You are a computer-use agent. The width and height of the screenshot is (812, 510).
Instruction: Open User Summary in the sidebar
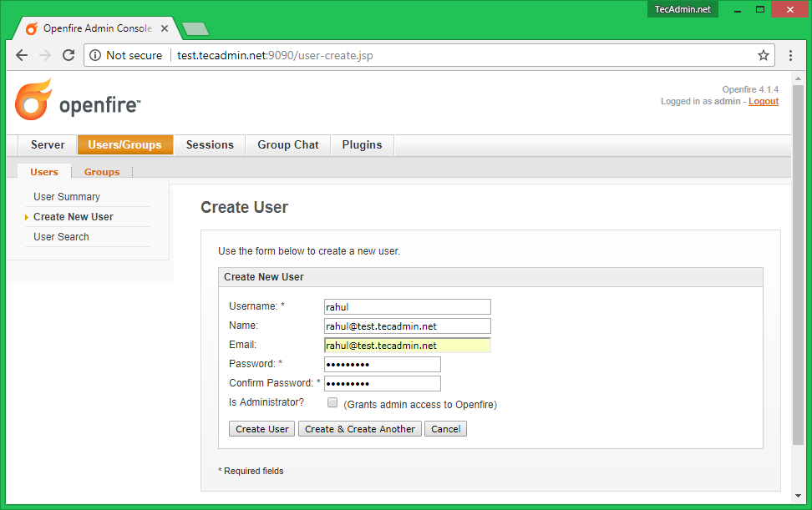click(67, 196)
